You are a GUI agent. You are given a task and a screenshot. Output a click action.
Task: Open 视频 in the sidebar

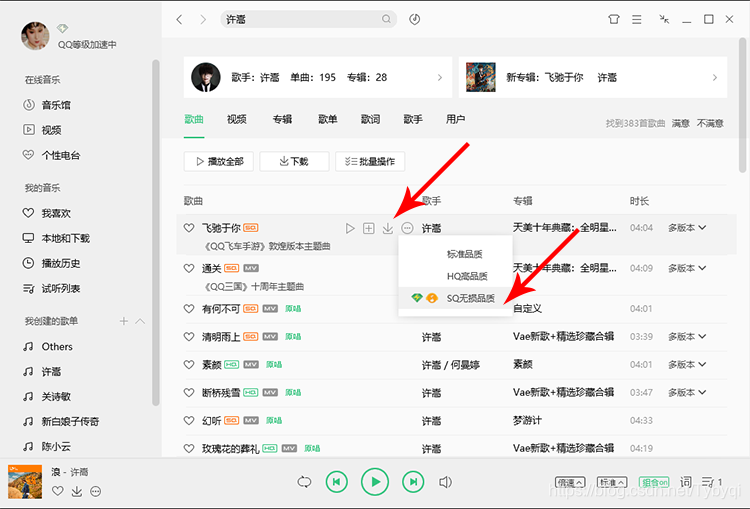point(42,130)
